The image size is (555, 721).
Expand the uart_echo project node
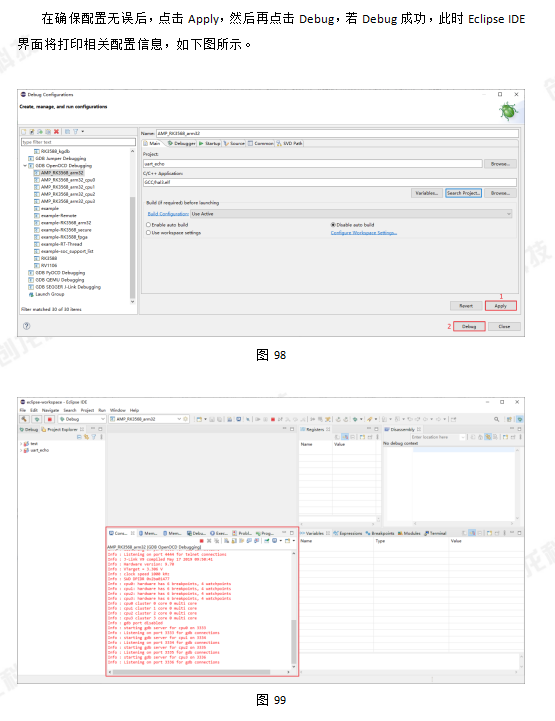[x=21, y=451]
